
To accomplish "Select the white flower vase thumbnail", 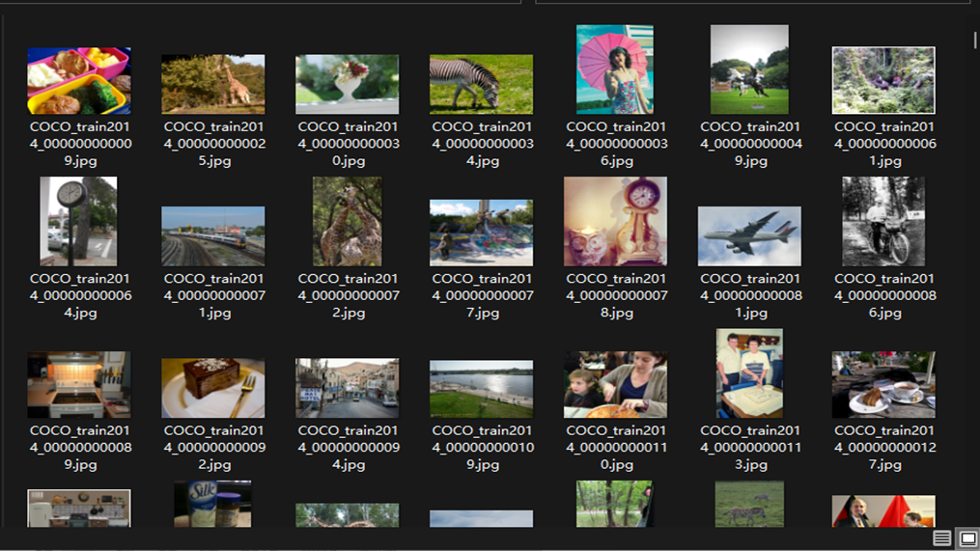I will pos(347,84).
